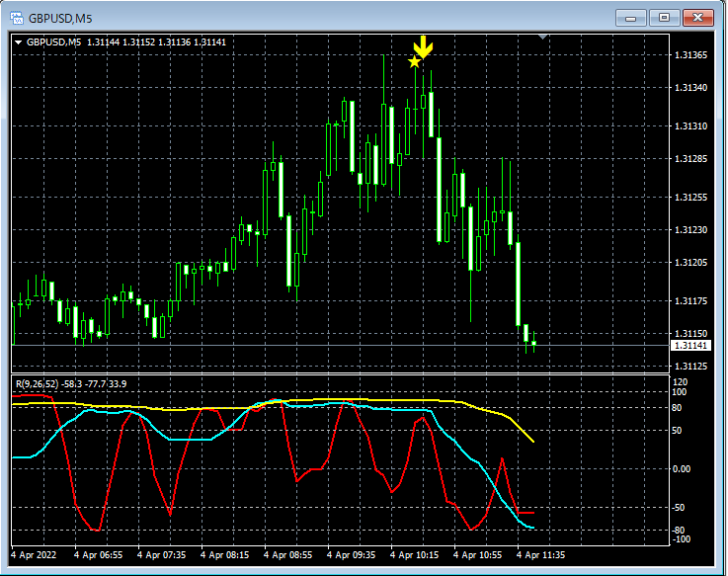Click the window title GBPUSD,M5
This screenshot has height=576, width=728.
pyautogui.click(x=60, y=19)
